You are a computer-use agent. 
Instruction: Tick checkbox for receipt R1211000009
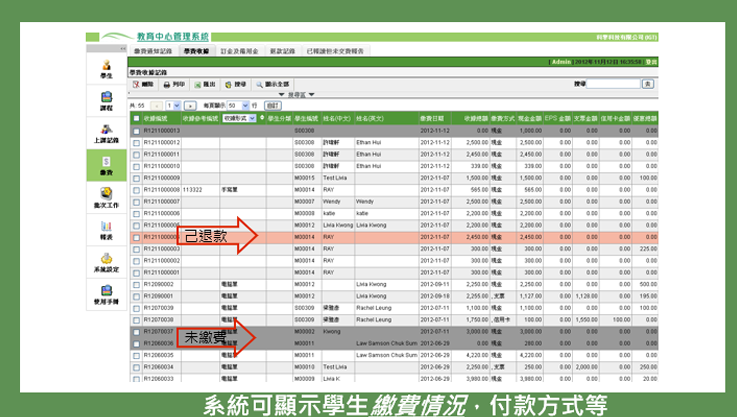click(136, 178)
